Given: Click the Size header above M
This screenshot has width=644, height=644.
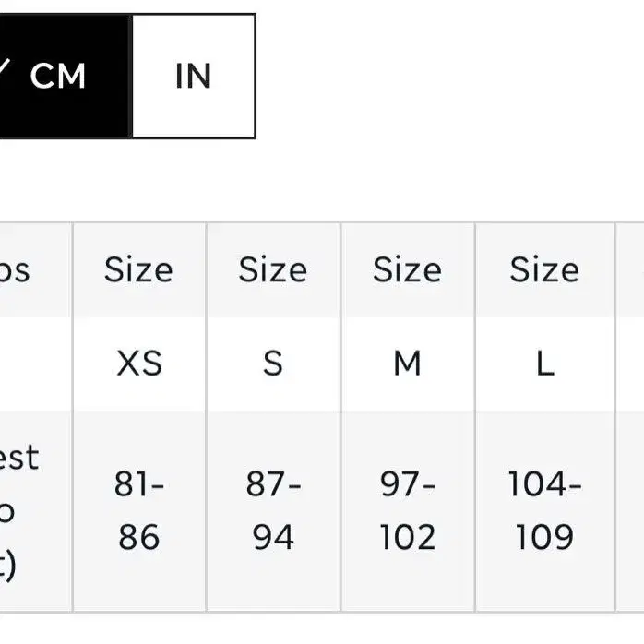Looking at the screenshot, I should point(408,269).
